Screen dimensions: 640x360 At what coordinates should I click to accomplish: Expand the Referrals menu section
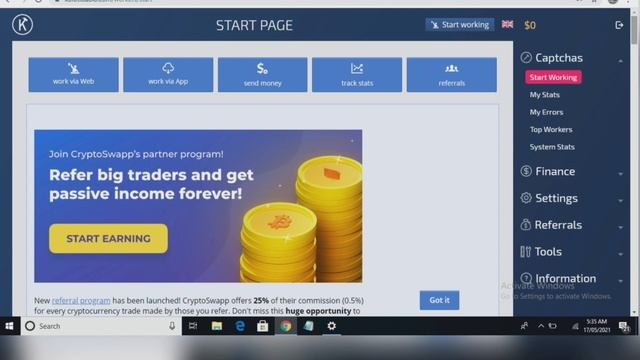[571, 225]
